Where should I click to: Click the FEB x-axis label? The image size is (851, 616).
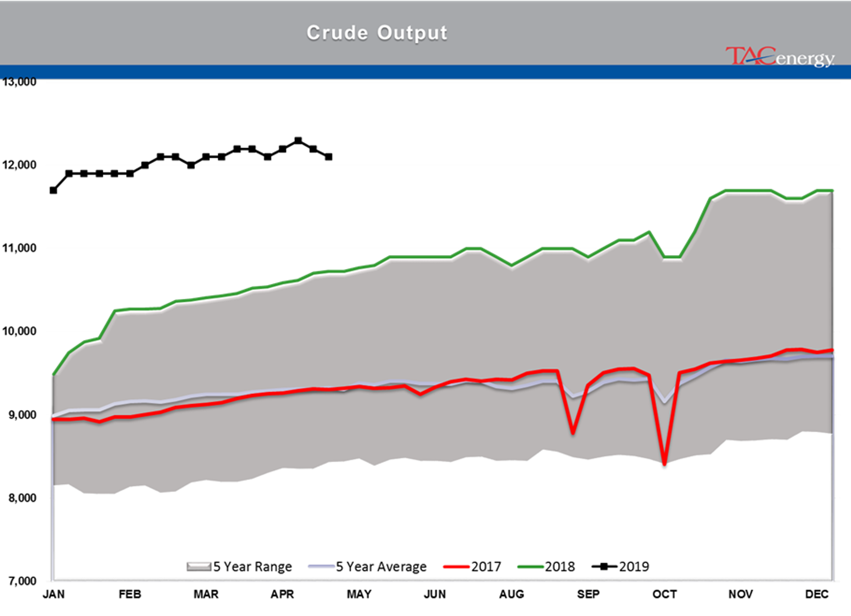[130, 594]
